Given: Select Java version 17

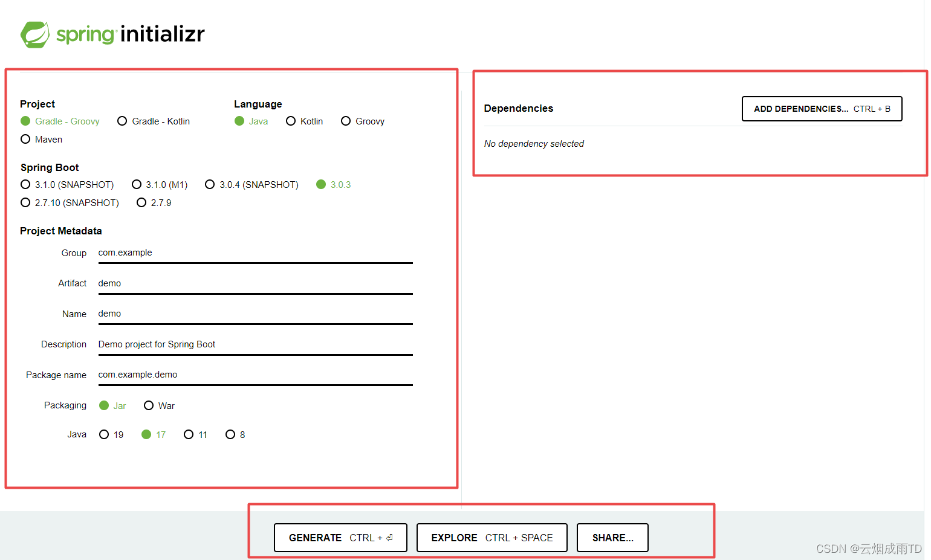Looking at the screenshot, I should (x=154, y=435).
